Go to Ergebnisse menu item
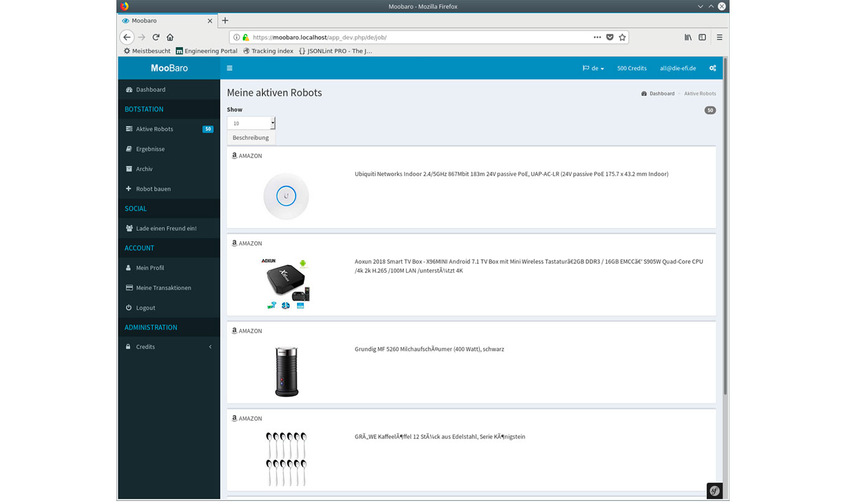 (150, 149)
